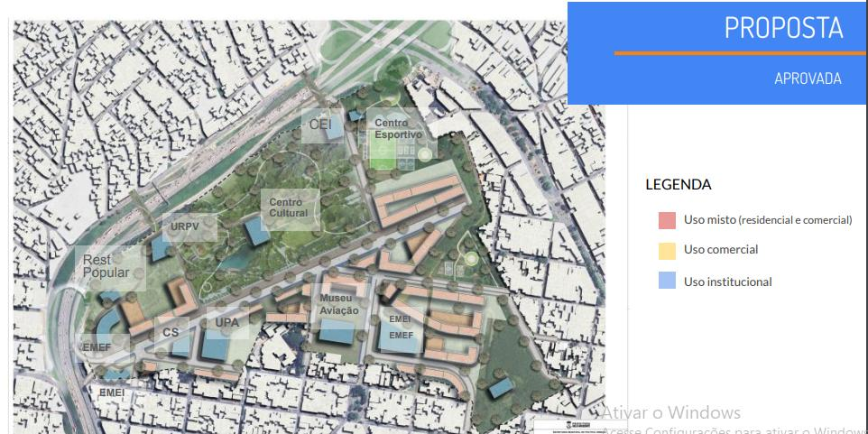Screen dimensions: 868x434
Task: Click the Uso misto (residencial e comercial) text
Action: click(x=768, y=220)
